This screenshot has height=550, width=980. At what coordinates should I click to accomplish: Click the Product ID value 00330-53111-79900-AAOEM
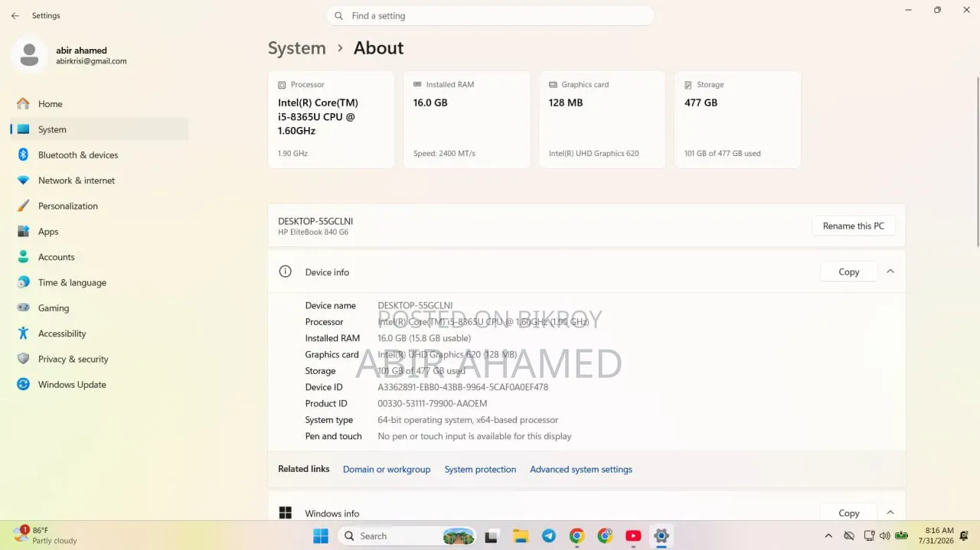pos(432,403)
